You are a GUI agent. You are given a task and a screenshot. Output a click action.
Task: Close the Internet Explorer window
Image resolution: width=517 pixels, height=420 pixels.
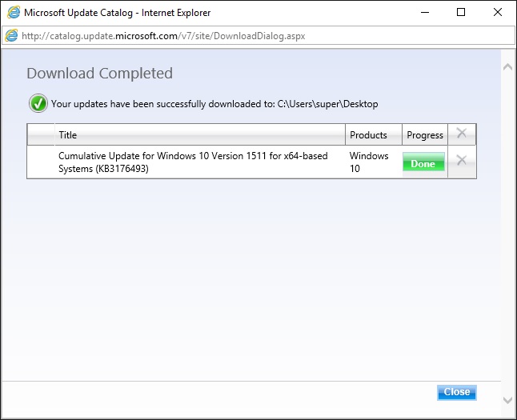[498, 12]
